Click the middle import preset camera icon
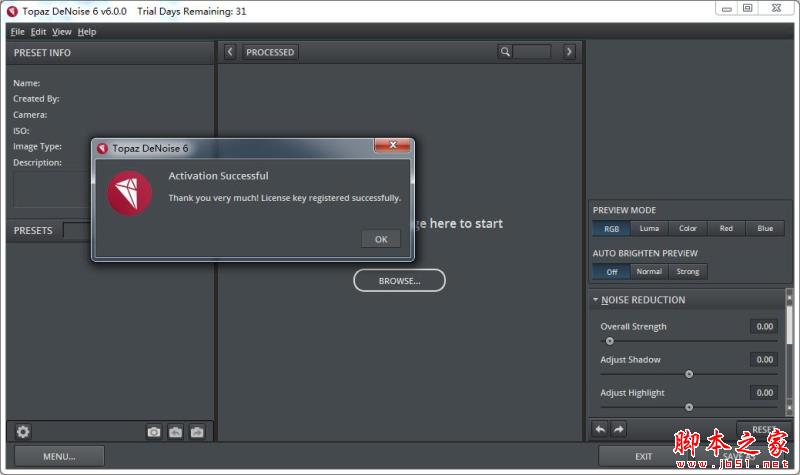800x475 pixels. (176, 432)
